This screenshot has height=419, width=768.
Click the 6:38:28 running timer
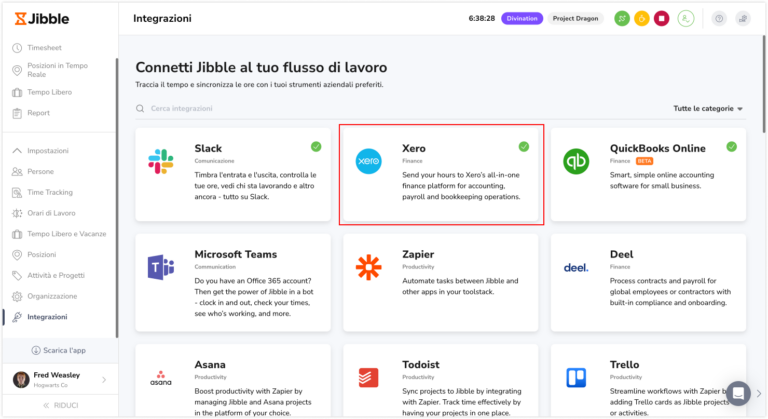(481, 19)
